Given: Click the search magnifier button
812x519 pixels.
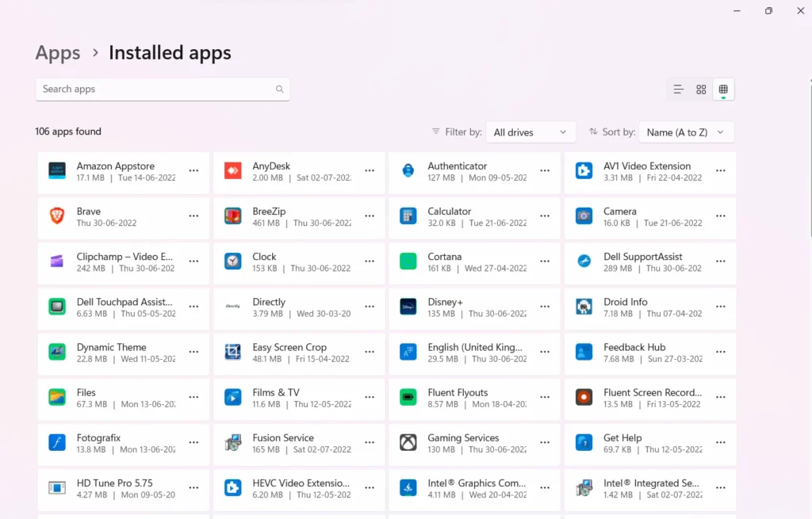Looking at the screenshot, I should (280, 89).
